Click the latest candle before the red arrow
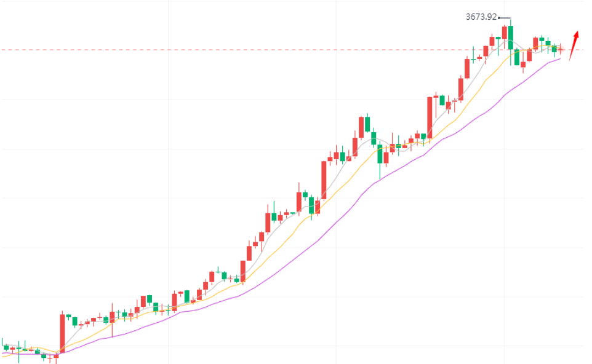 click(560, 49)
